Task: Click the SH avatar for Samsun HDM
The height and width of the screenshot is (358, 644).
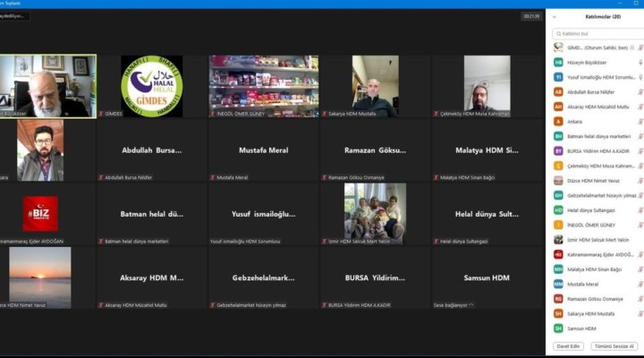Action: (x=558, y=328)
